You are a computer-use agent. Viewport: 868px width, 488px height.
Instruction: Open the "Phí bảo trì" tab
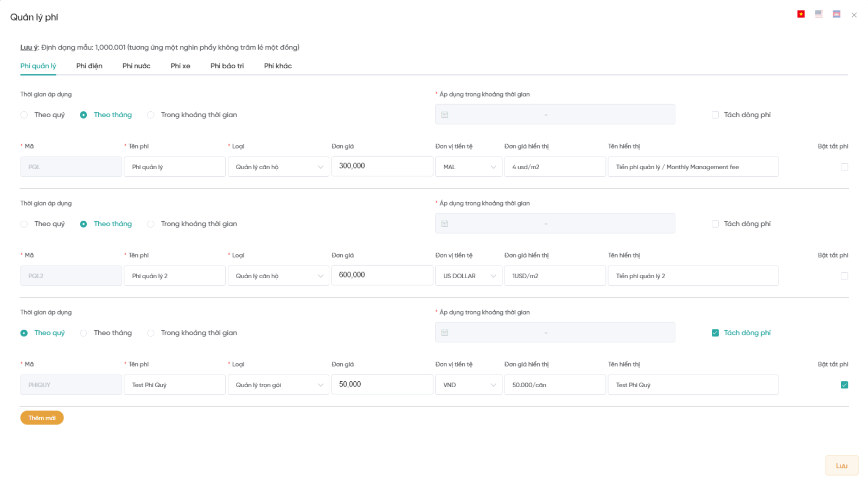(x=227, y=66)
